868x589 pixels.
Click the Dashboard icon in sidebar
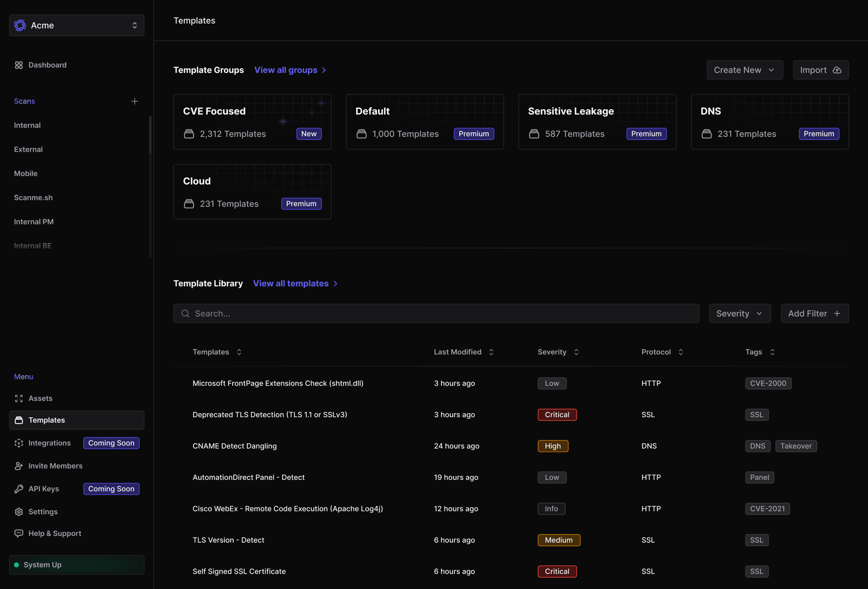18,64
